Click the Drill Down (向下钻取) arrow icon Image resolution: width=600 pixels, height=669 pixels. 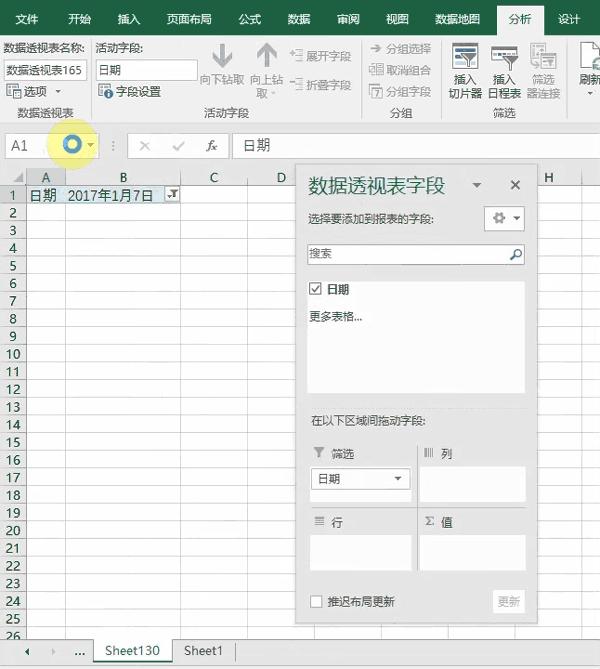(222, 55)
